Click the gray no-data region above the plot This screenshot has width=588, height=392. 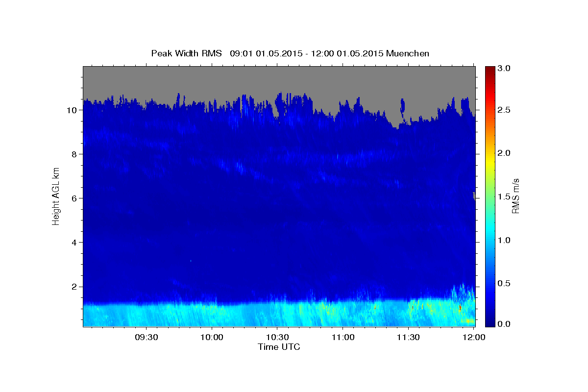279,79
